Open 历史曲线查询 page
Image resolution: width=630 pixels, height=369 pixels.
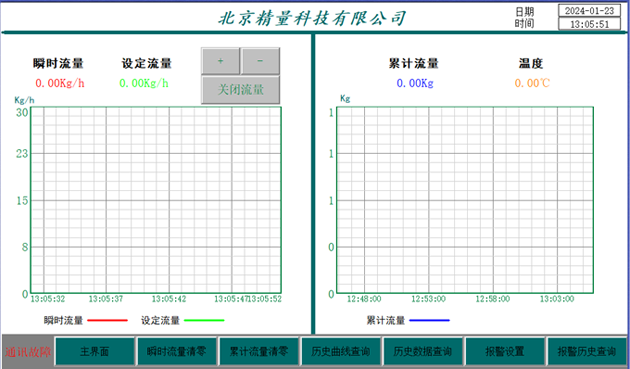click(341, 351)
